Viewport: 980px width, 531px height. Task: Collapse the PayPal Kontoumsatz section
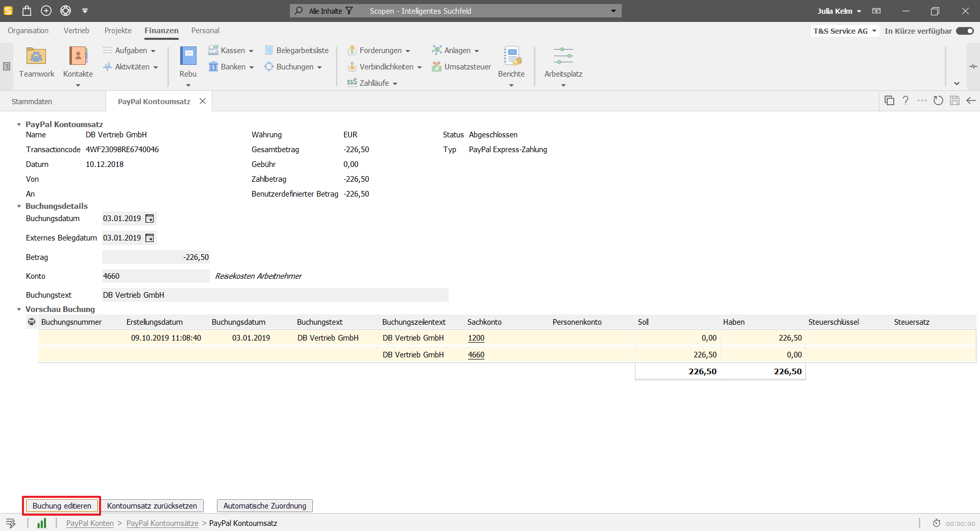tap(19, 125)
